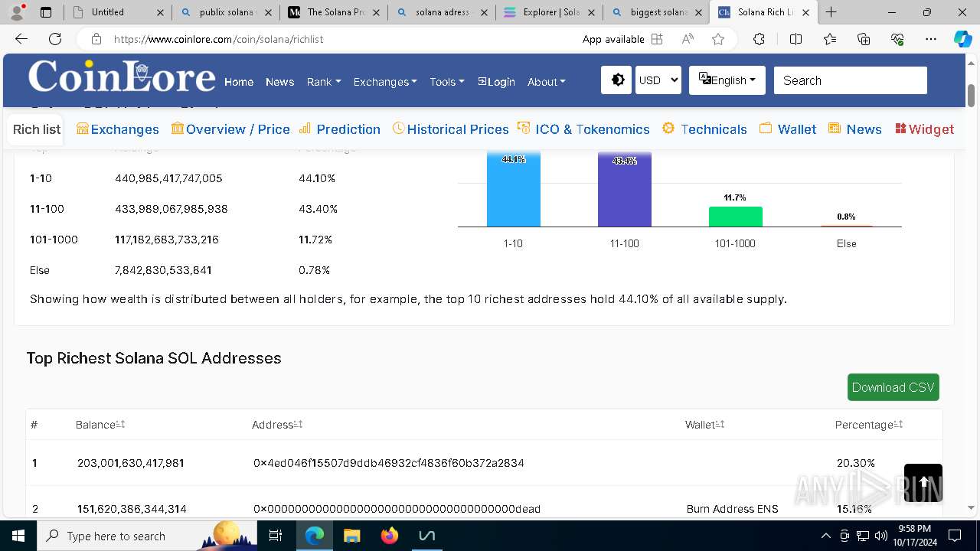
Task: Open the Favorites list icon
Action: click(830, 39)
